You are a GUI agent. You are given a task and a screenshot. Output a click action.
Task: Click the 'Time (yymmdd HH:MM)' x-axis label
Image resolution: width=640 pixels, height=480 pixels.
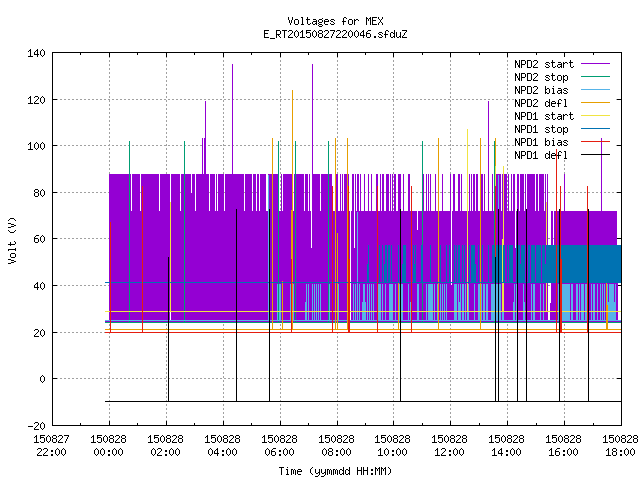(335, 471)
